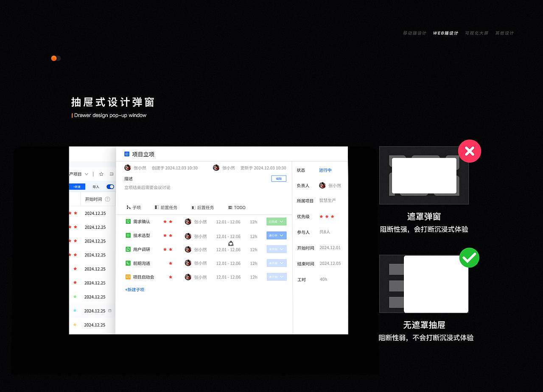Click the 12h value in 技术选型 row

[254, 236]
